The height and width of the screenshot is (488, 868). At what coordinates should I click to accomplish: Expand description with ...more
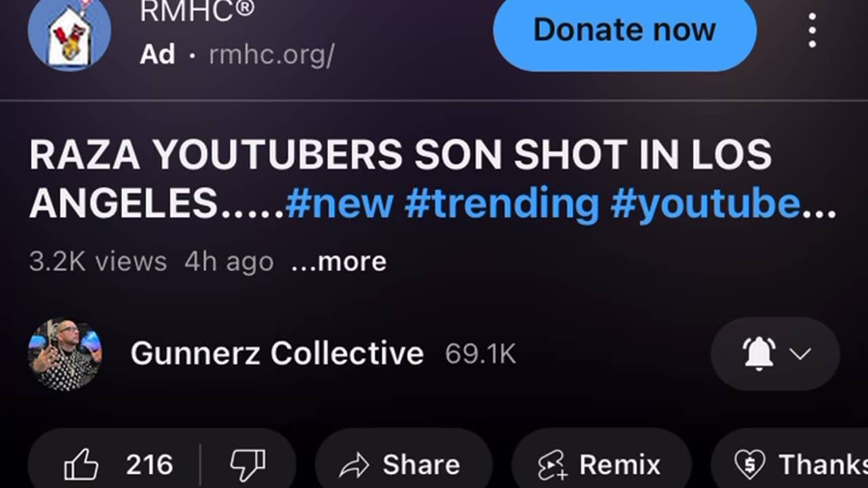tap(338, 262)
